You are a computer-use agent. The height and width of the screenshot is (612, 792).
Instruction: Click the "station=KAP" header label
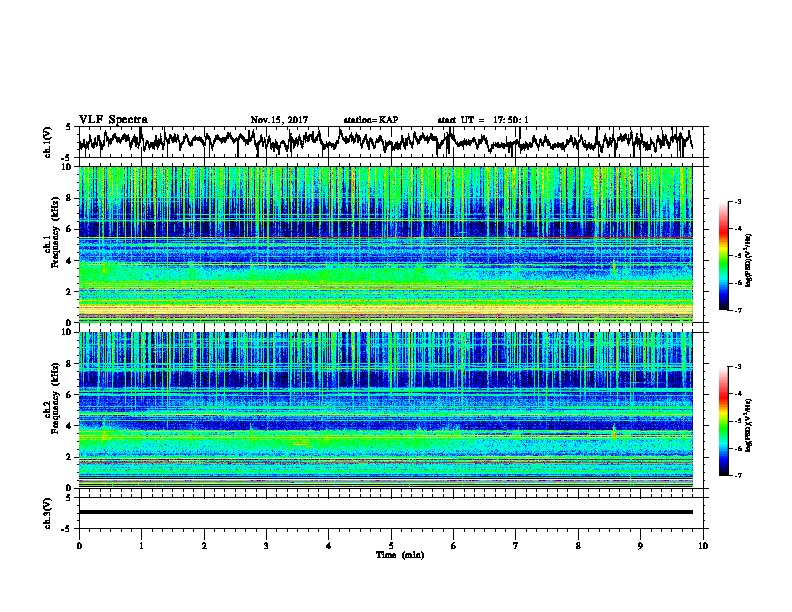pyautogui.click(x=371, y=120)
